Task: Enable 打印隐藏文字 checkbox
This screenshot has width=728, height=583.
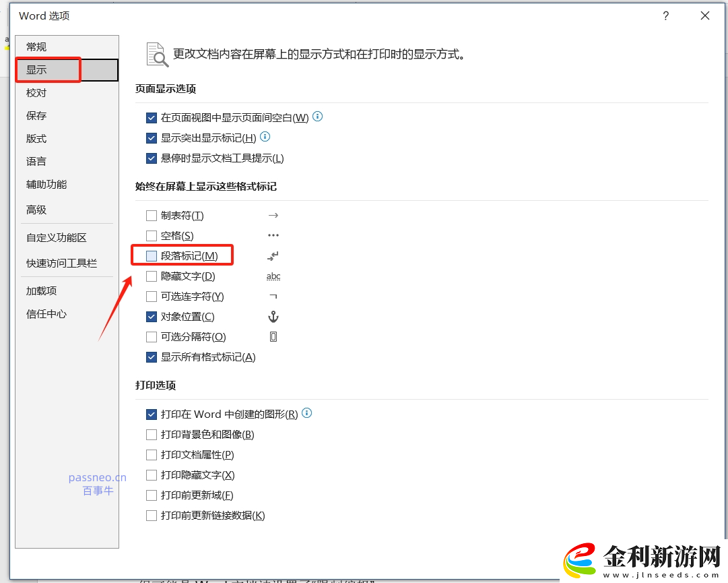Action: click(152, 475)
